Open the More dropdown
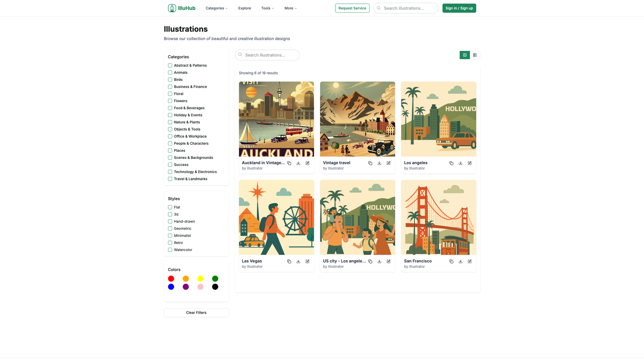Viewport: 644px width, 362px height. pyautogui.click(x=290, y=8)
